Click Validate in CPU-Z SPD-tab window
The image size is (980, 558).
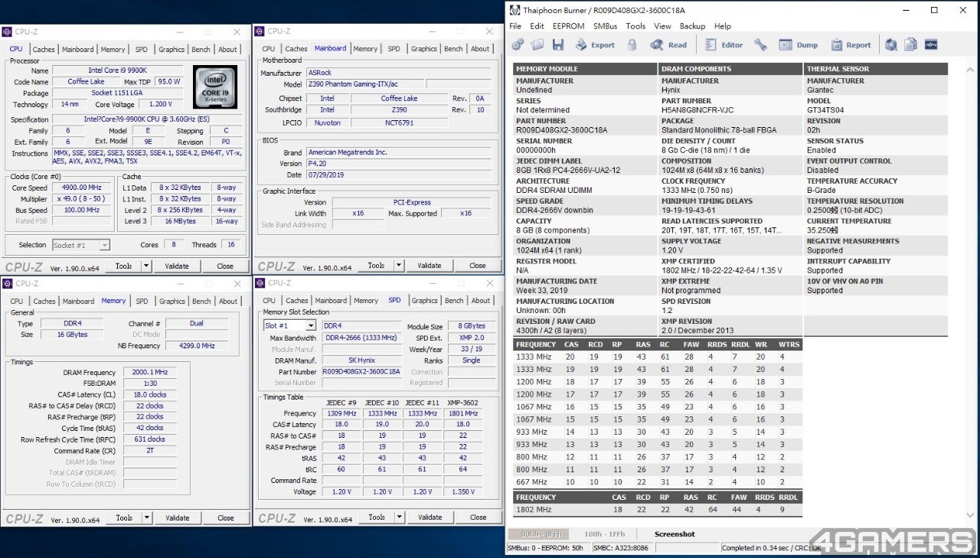tap(430, 517)
